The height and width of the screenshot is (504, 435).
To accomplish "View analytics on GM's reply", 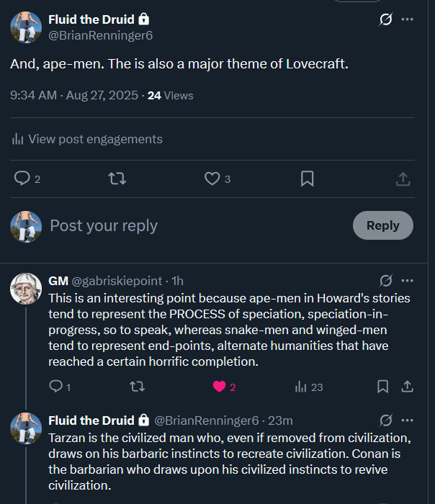I will tap(301, 387).
